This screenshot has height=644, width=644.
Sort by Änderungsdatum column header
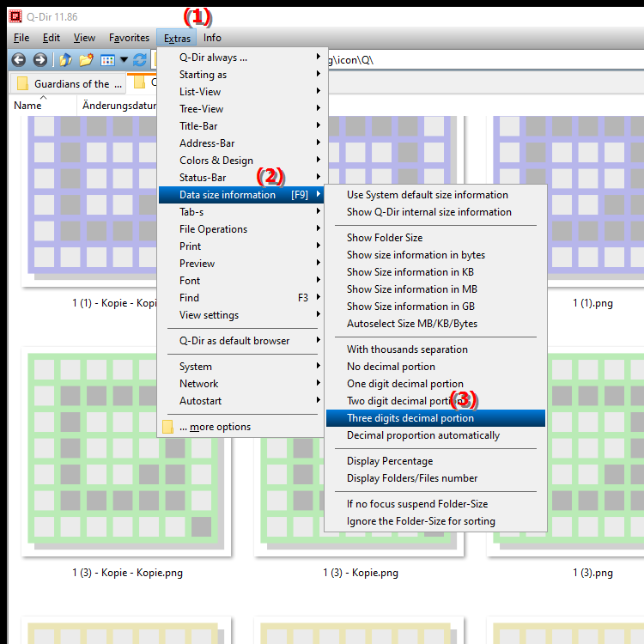point(119,106)
